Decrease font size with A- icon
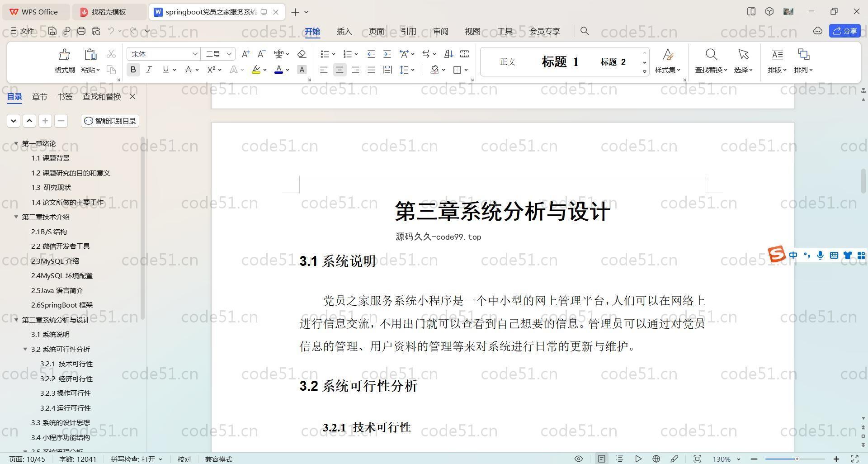 pyautogui.click(x=261, y=54)
